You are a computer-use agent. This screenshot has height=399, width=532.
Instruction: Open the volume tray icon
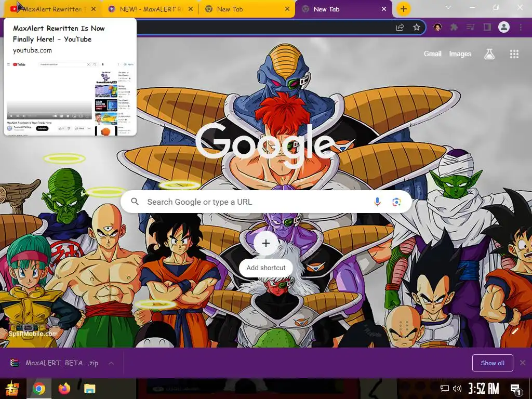(x=457, y=389)
